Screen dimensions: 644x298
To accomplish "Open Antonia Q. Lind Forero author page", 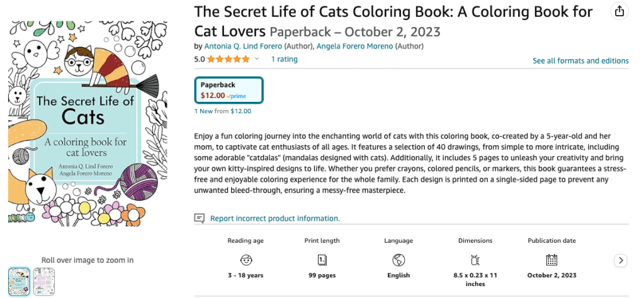I will point(243,46).
